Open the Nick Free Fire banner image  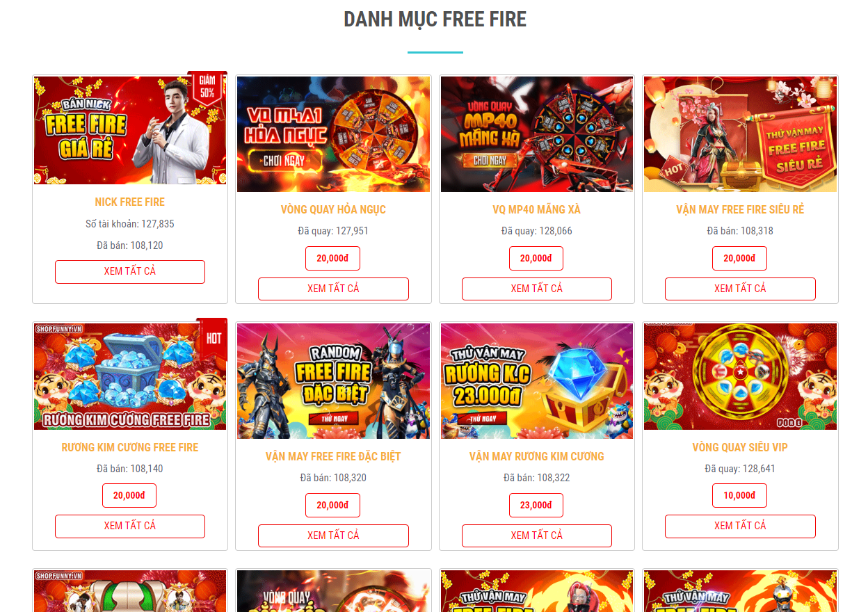130,130
